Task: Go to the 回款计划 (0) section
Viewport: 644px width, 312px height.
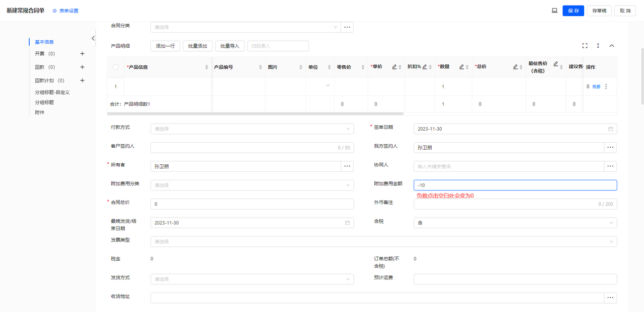Action: pos(50,80)
